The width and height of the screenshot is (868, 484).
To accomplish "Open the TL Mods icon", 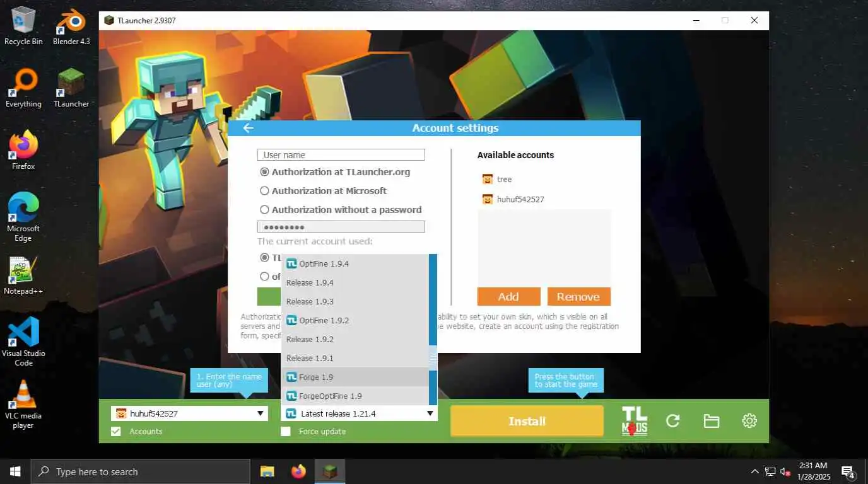I will coord(634,421).
